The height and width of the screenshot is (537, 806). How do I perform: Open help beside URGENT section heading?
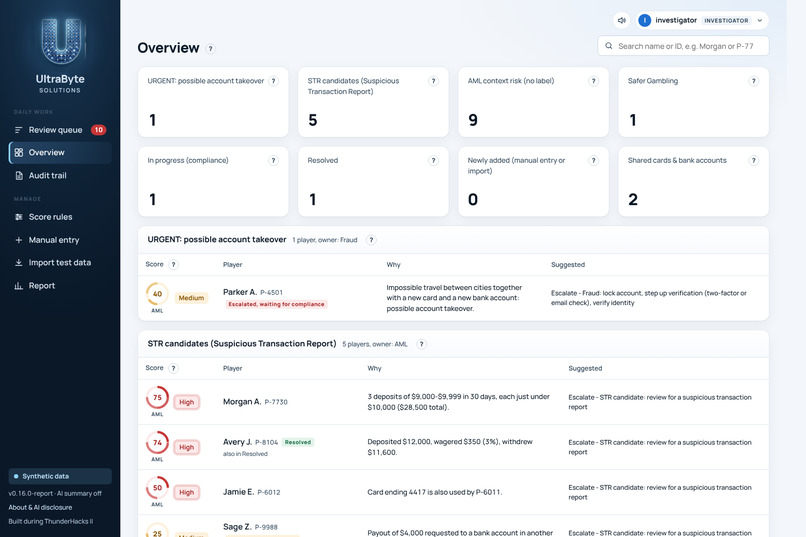[371, 240]
